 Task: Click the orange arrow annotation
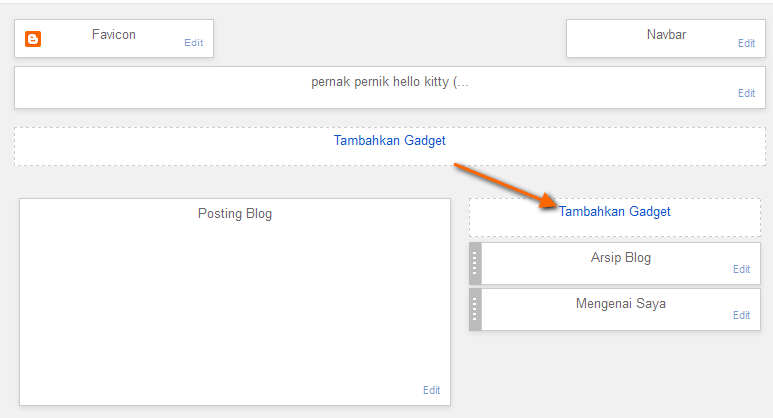click(506, 186)
